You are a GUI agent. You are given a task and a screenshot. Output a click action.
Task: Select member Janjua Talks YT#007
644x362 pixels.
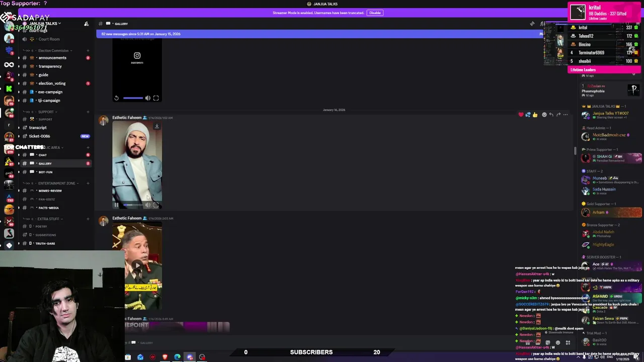(x=611, y=115)
